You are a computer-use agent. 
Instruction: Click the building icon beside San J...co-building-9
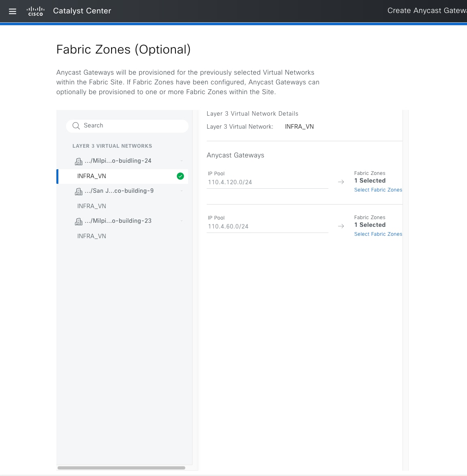point(78,191)
